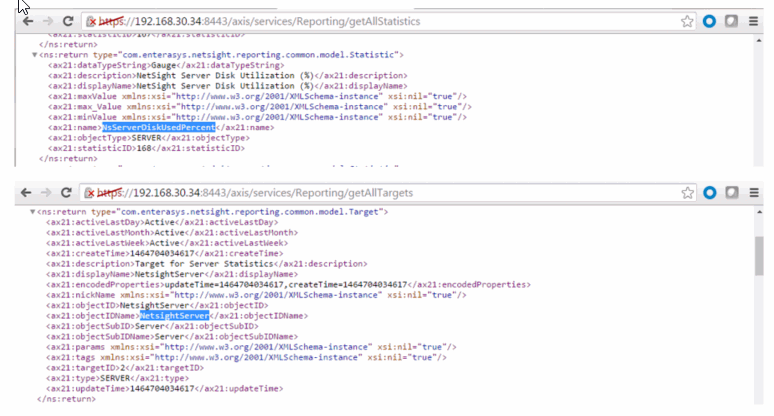Click the ax21:tags XML line
The image size is (774, 416).
[x=246, y=357]
